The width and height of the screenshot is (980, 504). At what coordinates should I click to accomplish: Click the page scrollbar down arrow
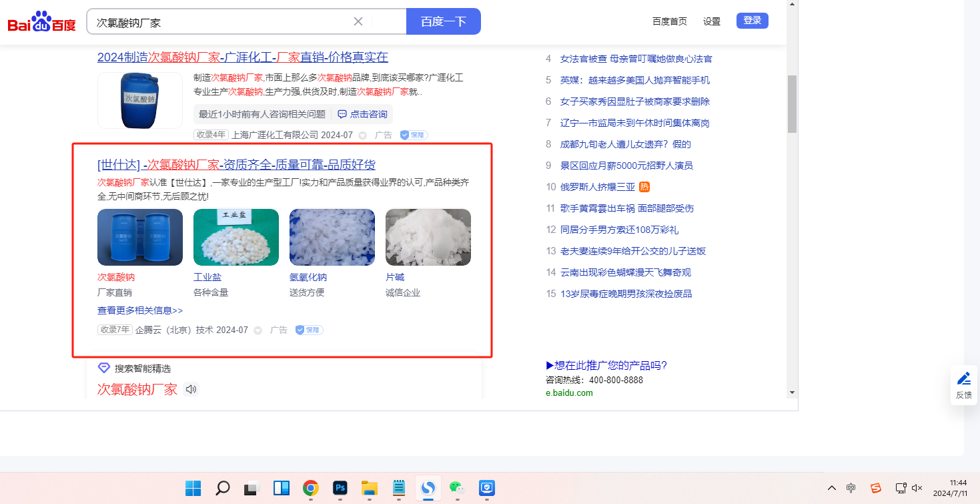pyautogui.click(x=793, y=392)
